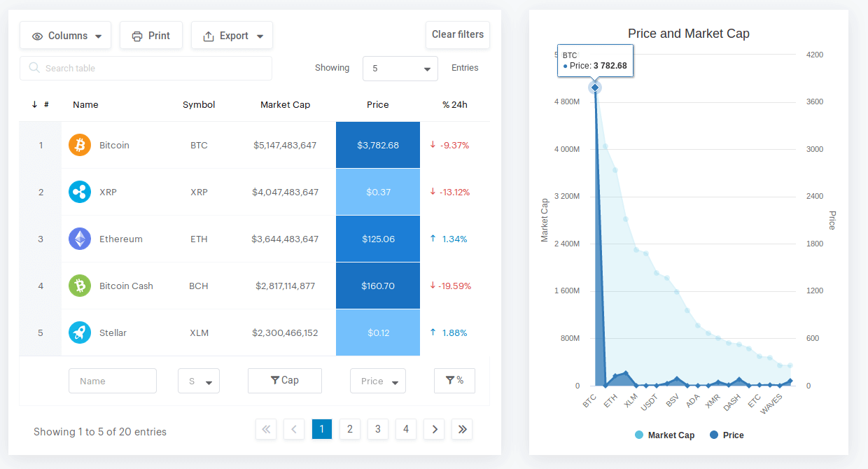Open the Market Cap filter button
The image size is (868, 469).
tap(285, 381)
